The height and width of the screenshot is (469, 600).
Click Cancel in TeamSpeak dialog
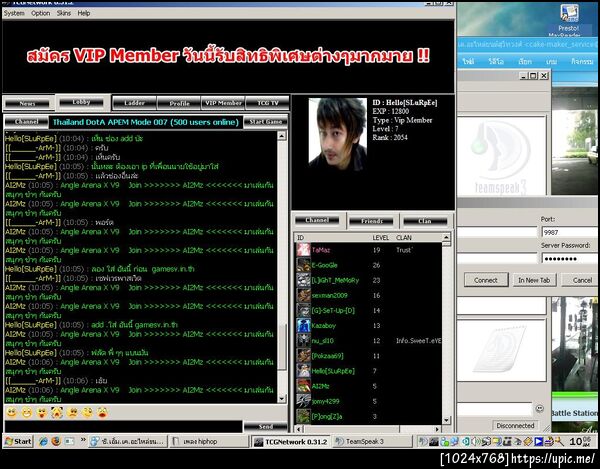pyautogui.click(x=582, y=280)
